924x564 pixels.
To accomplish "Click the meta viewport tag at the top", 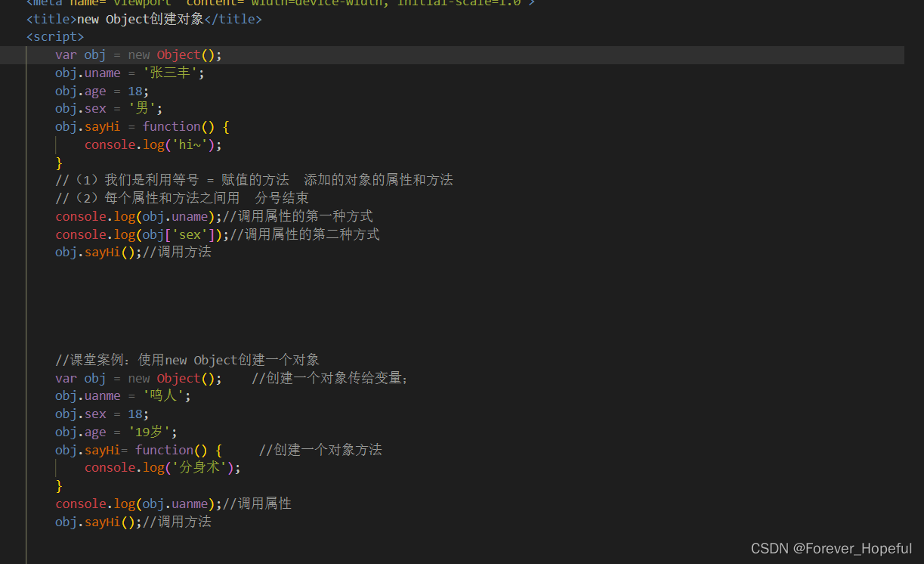I will (227, 3).
